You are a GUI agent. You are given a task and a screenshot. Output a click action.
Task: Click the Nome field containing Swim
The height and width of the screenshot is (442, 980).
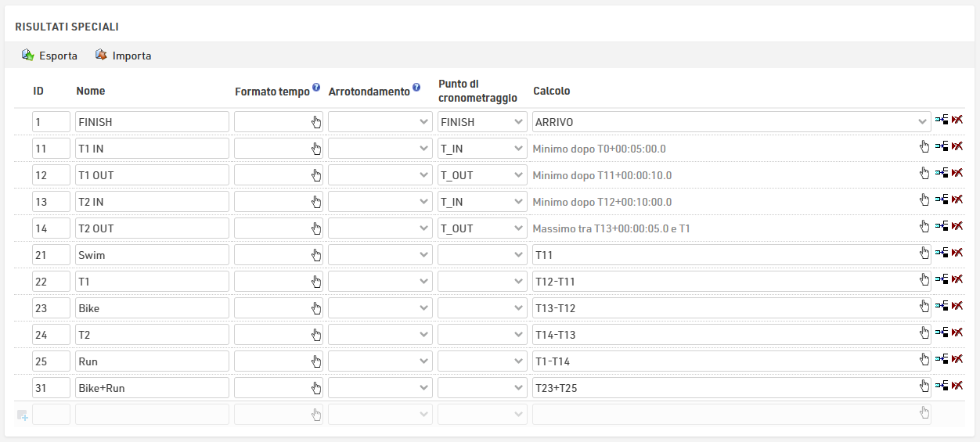point(152,255)
